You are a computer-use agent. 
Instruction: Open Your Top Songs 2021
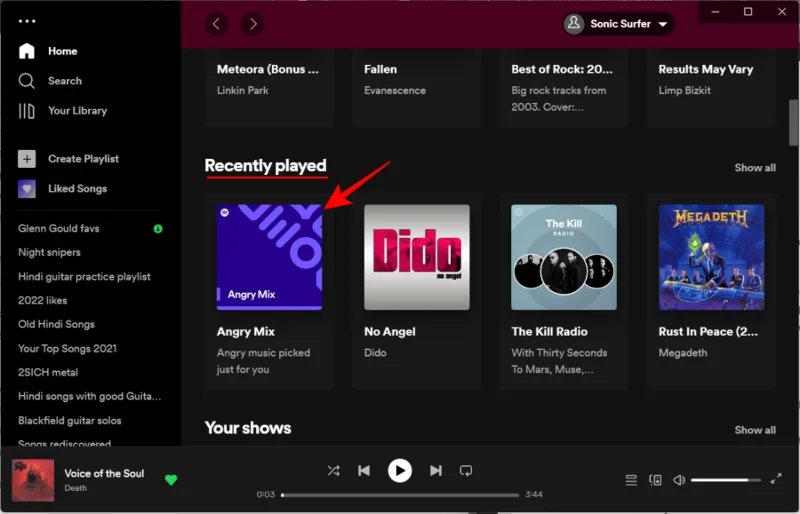click(67, 348)
